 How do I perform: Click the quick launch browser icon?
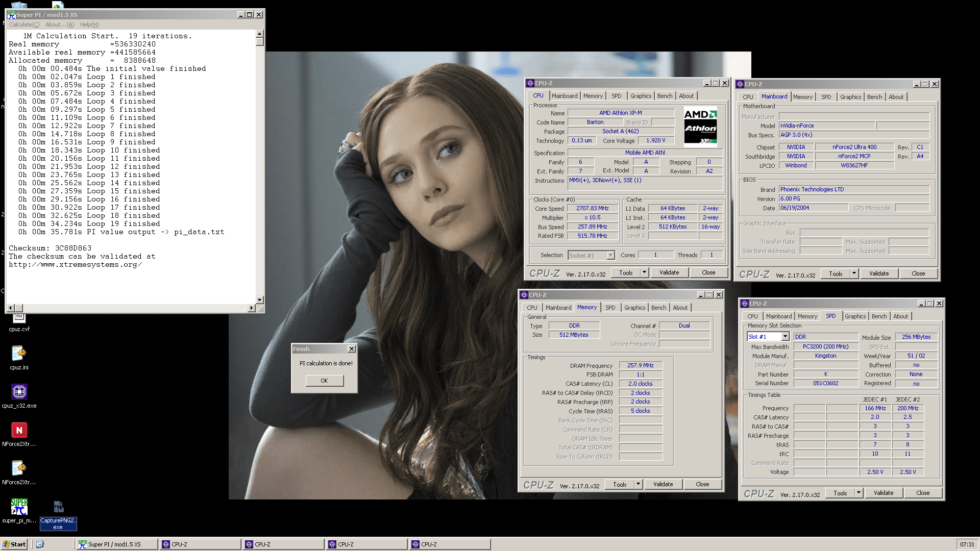[x=40, y=544]
